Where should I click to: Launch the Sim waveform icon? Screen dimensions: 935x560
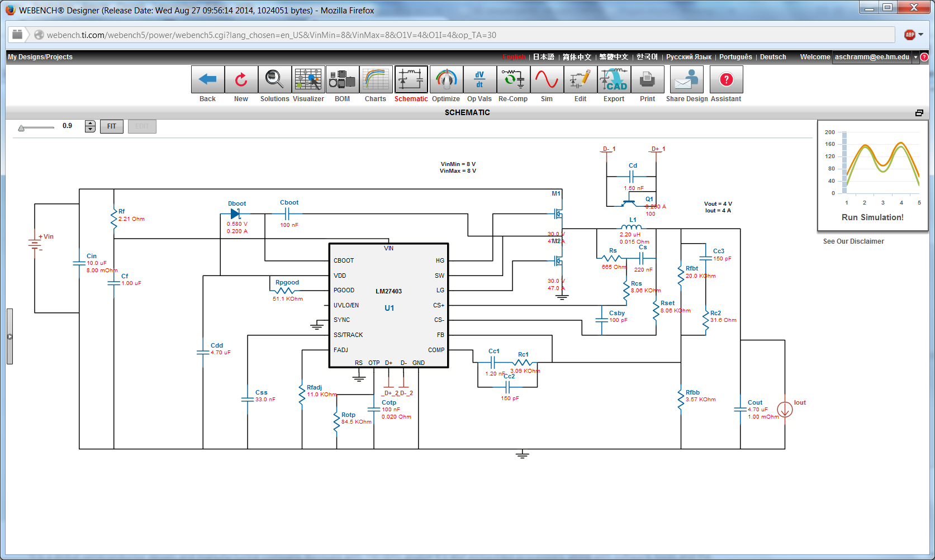547,79
